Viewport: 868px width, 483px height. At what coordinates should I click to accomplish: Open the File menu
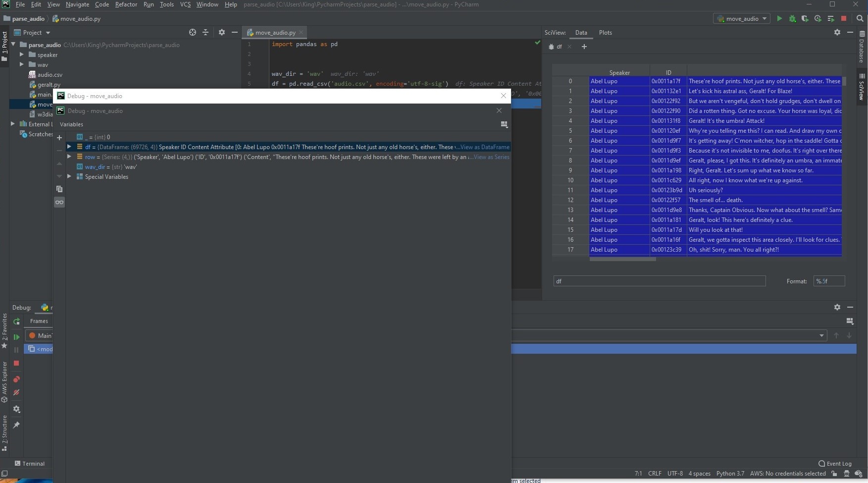pyautogui.click(x=20, y=4)
